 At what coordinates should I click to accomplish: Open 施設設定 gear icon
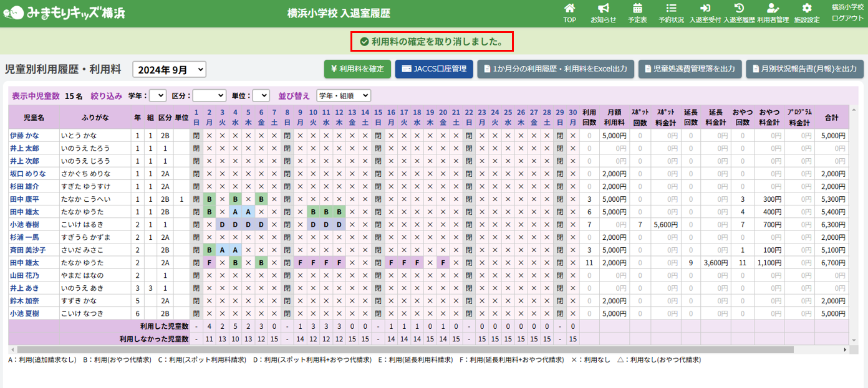click(x=807, y=9)
